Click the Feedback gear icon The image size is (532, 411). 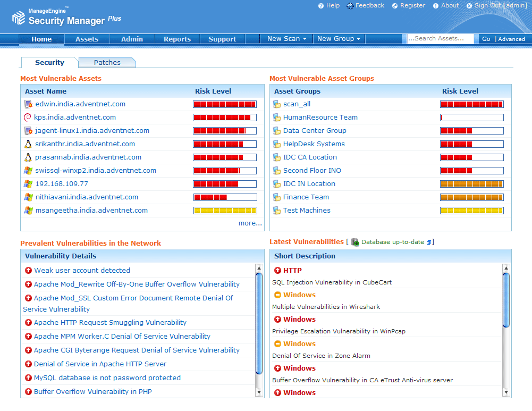350,6
